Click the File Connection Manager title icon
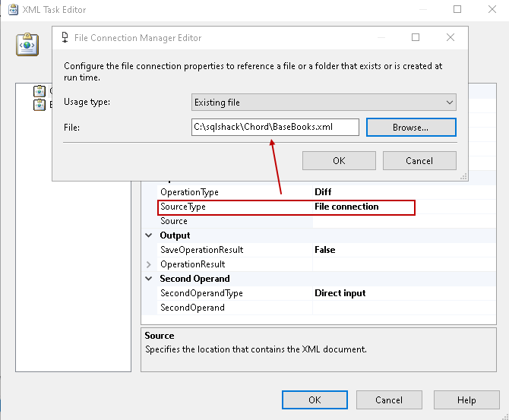The width and height of the screenshot is (509, 420). click(x=64, y=37)
